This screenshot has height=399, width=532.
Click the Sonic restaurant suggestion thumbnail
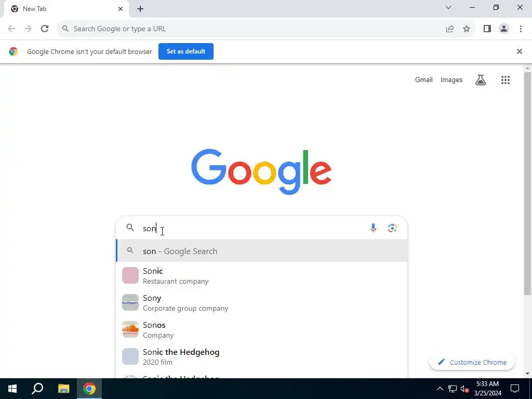coord(130,275)
